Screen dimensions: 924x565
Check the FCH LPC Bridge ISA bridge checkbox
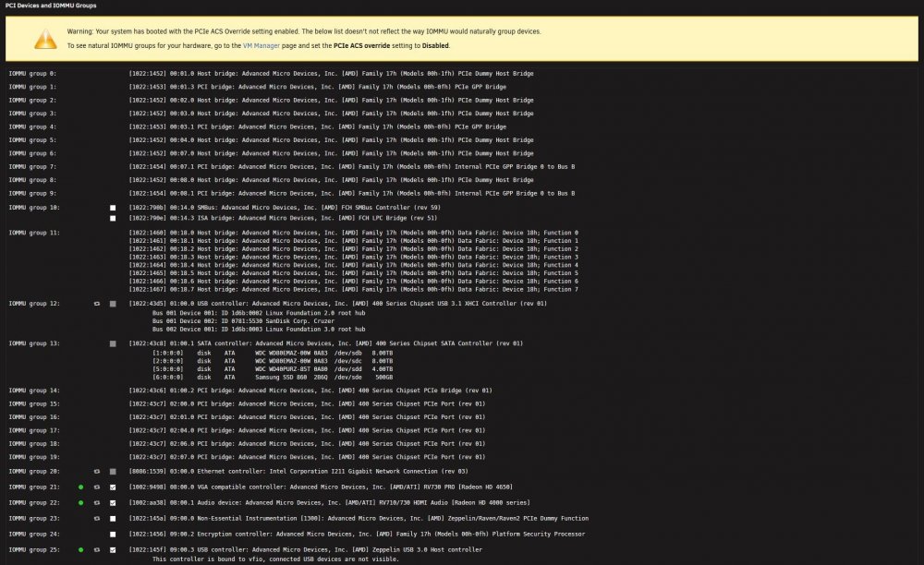coord(113,219)
